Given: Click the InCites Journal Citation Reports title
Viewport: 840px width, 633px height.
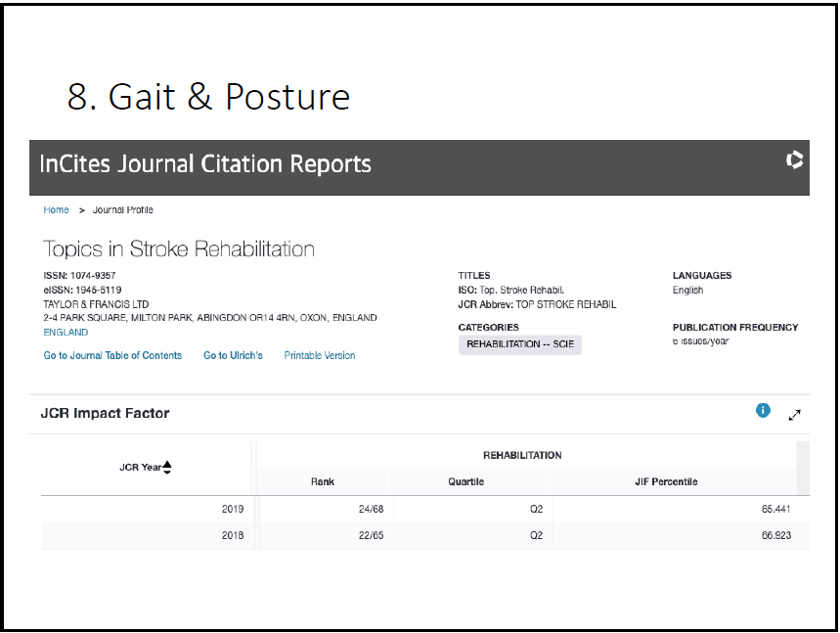Looking at the screenshot, I should [205, 163].
